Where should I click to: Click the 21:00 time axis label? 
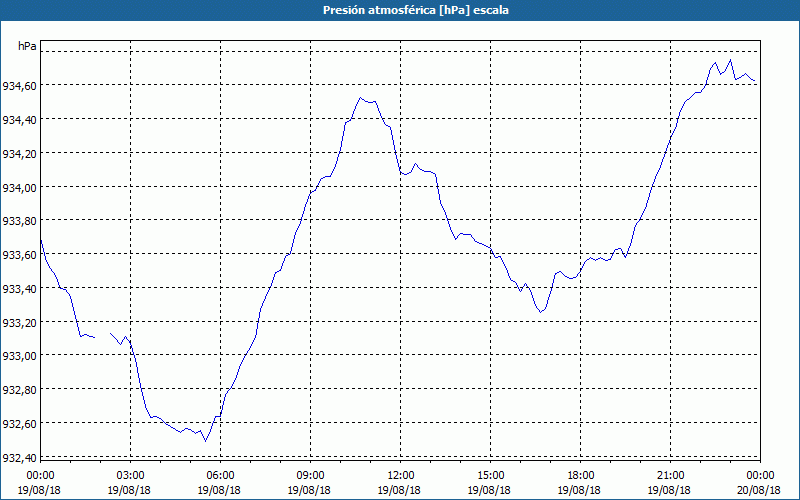click(x=670, y=476)
